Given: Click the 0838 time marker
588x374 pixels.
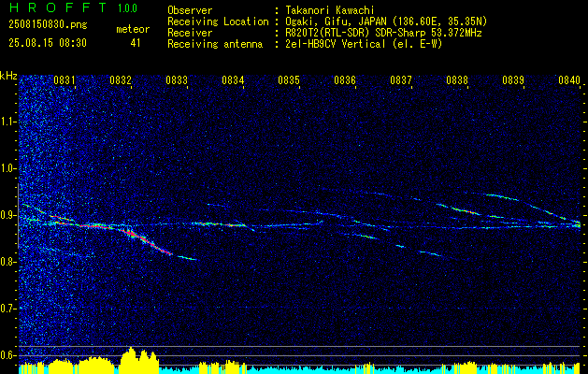Looking at the screenshot, I should coord(457,79).
